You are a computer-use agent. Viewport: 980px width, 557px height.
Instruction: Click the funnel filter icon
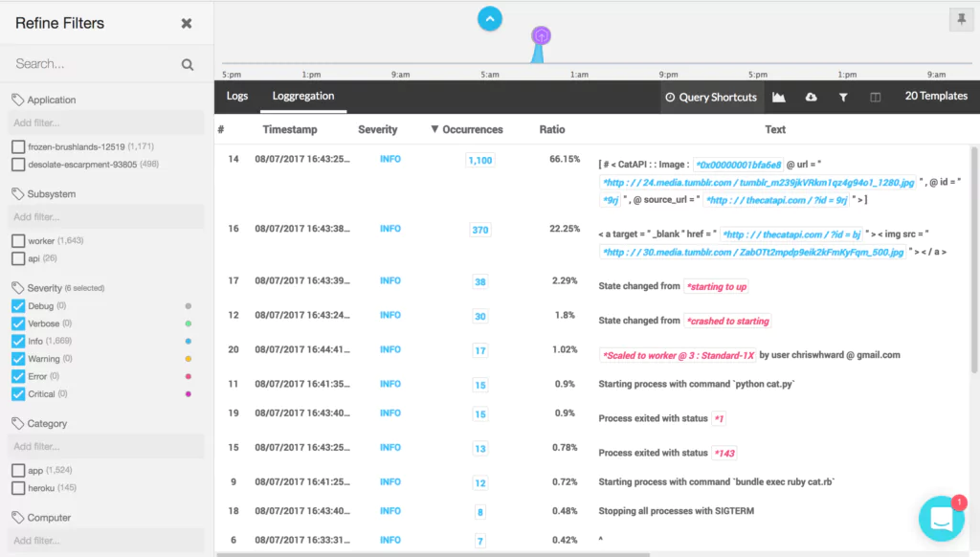pyautogui.click(x=843, y=97)
